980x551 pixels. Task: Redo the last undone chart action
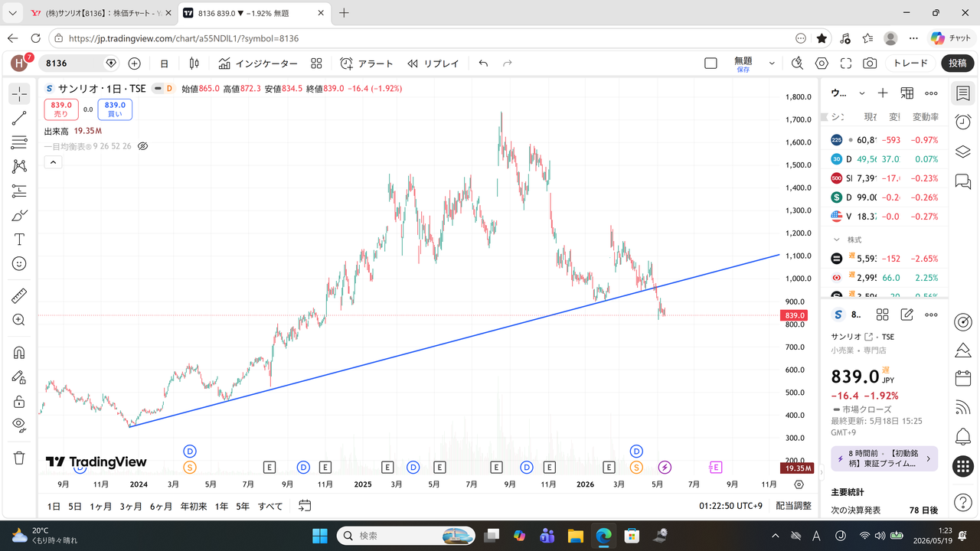(507, 64)
